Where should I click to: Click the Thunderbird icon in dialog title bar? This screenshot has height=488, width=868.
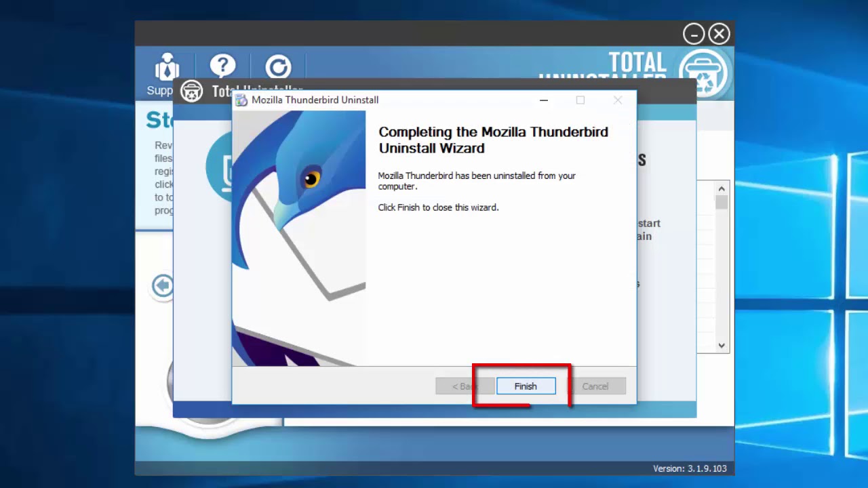click(x=241, y=100)
